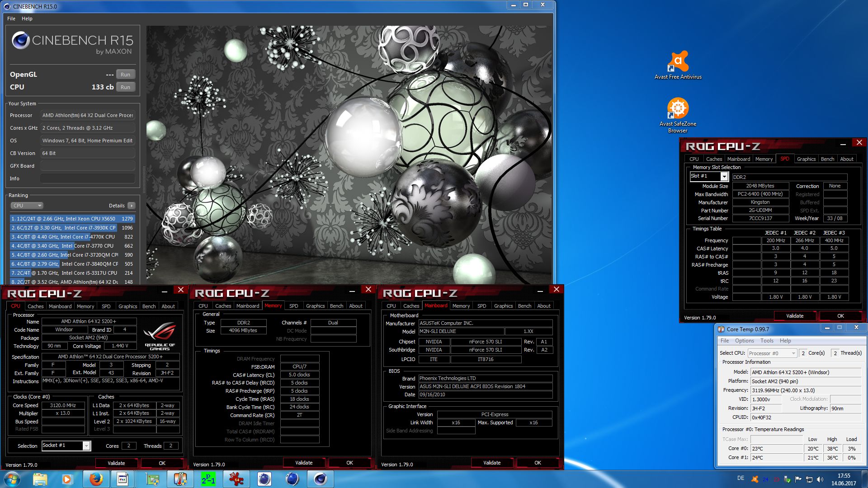Click OK in the SPD CPU-Z window
The width and height of the screenshot is (868, 488).
click(x=840, y=316)
